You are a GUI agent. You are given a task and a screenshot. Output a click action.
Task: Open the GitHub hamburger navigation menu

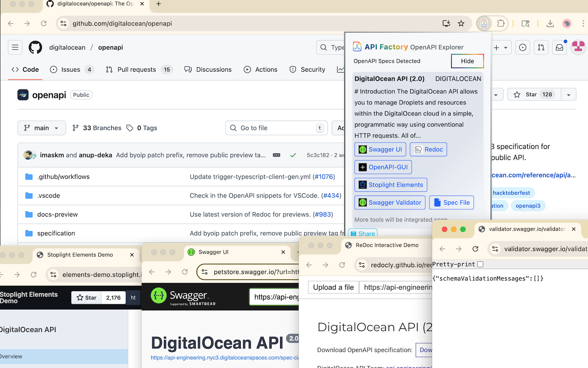pos(15,47)
